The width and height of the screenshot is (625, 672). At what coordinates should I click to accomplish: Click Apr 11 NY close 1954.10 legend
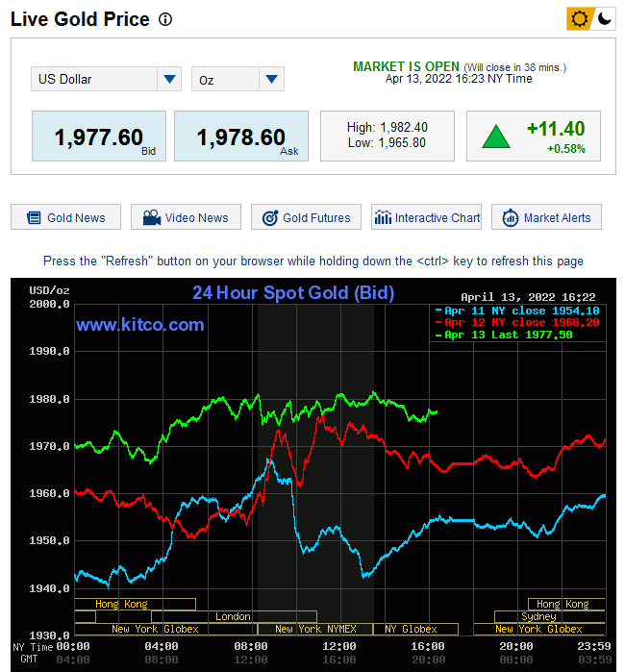coord(517,311)
